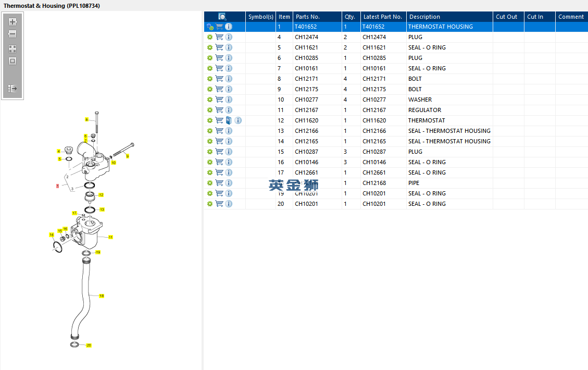The image size is (588, 370).
Task: Click the four-square grid view icon
Action: click(12, 49)
